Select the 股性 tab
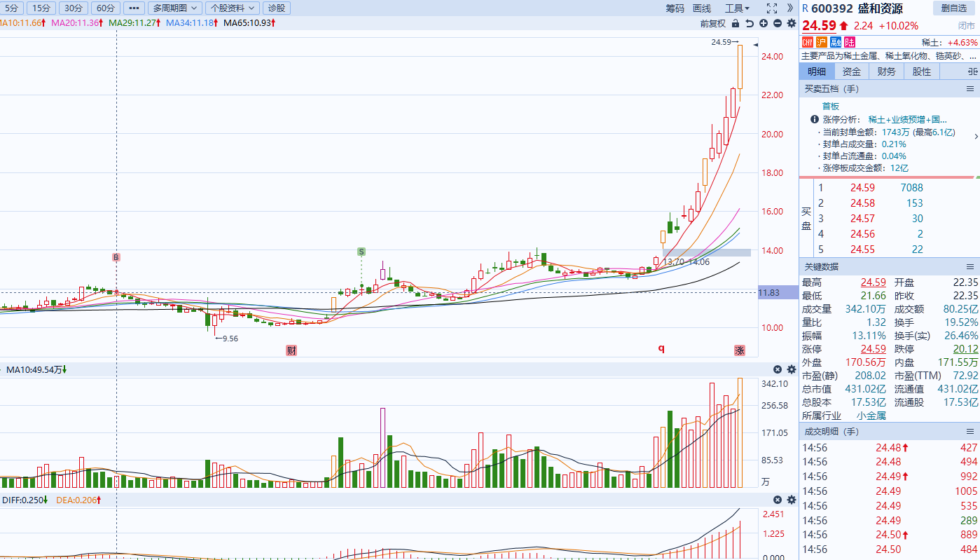980x560 pixels. click(922, 71)
